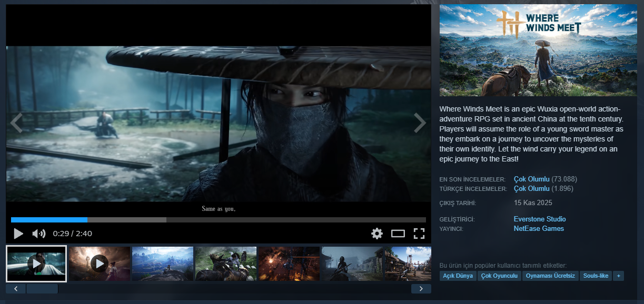
Task: Expand more tags with plus button
Action: click(x=619, y=276)
